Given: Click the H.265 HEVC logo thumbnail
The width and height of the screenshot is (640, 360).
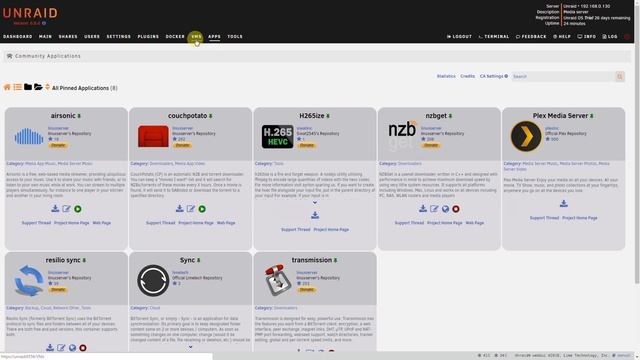Looking at the screenshot, I should [x=278, y=136].
